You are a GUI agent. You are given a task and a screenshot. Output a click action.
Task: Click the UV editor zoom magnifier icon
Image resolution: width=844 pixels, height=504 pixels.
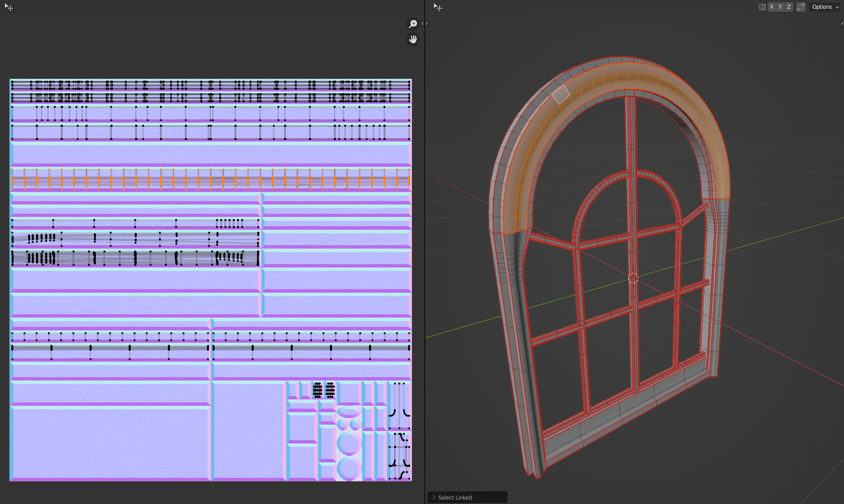[x=413, y=24]
